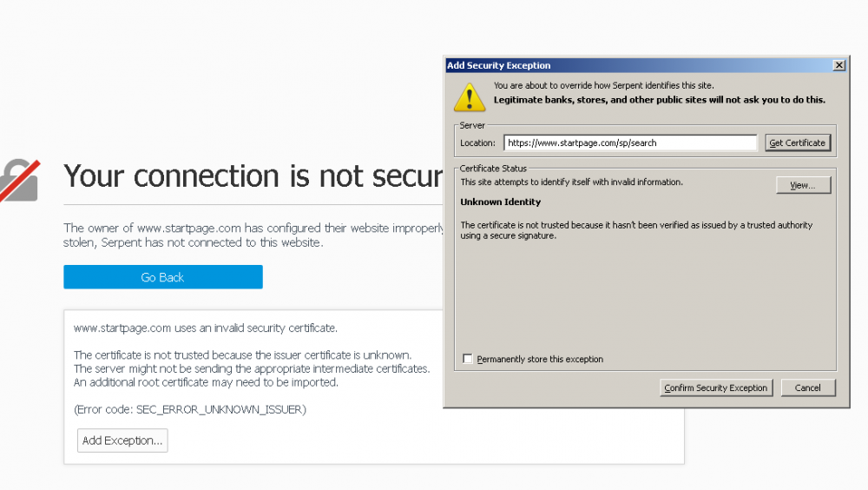Image resolution: width=868 pixels, height=490 pixels.
Task: Focus the Location URL field
Action: click(x=630, y=142)
